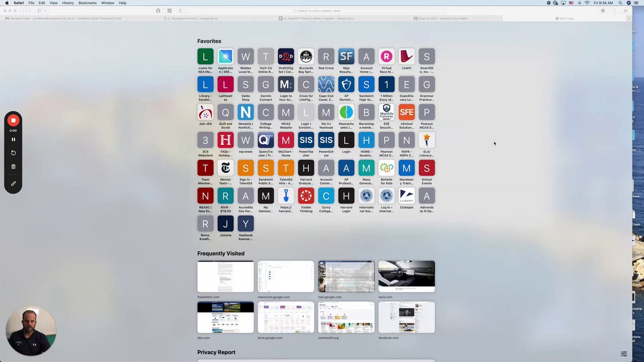Open the Window menu

108,3
